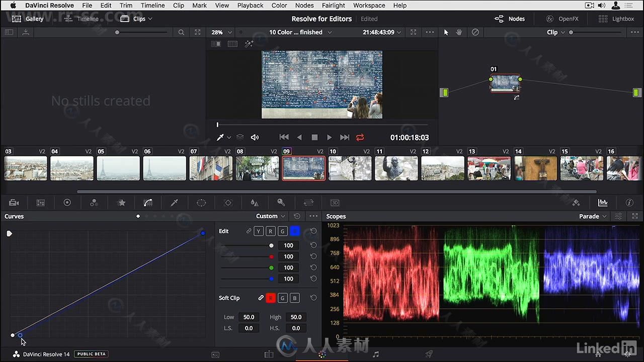The height and width of the screenshot is (362, 644).
Task: Mute viewer audio with speaker icon
Action: pyautogui.click(x=255, y=137)
